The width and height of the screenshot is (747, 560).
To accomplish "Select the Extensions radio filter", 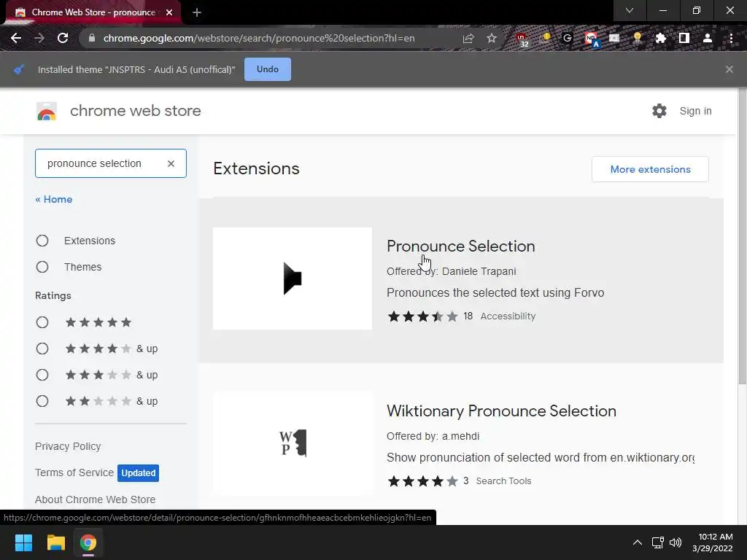I will tap(42, 241).
